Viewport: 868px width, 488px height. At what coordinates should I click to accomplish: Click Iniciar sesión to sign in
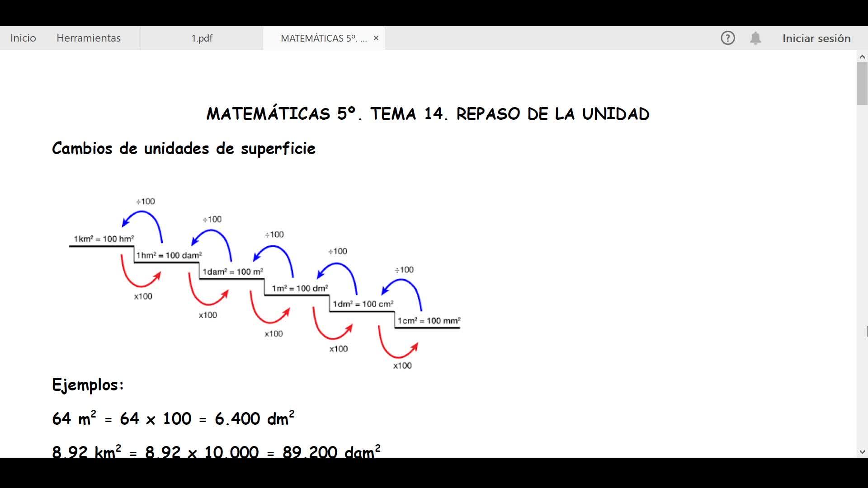point(816,38)
